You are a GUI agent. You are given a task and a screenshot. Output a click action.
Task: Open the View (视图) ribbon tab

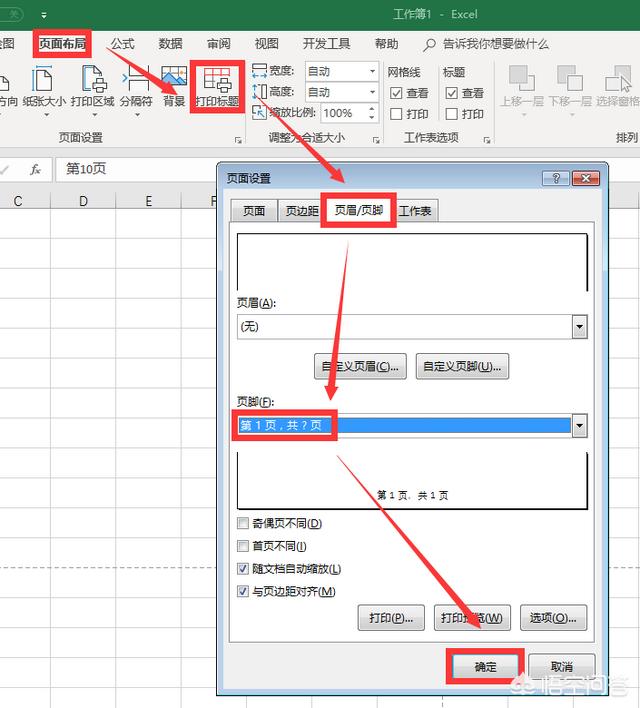266,44
